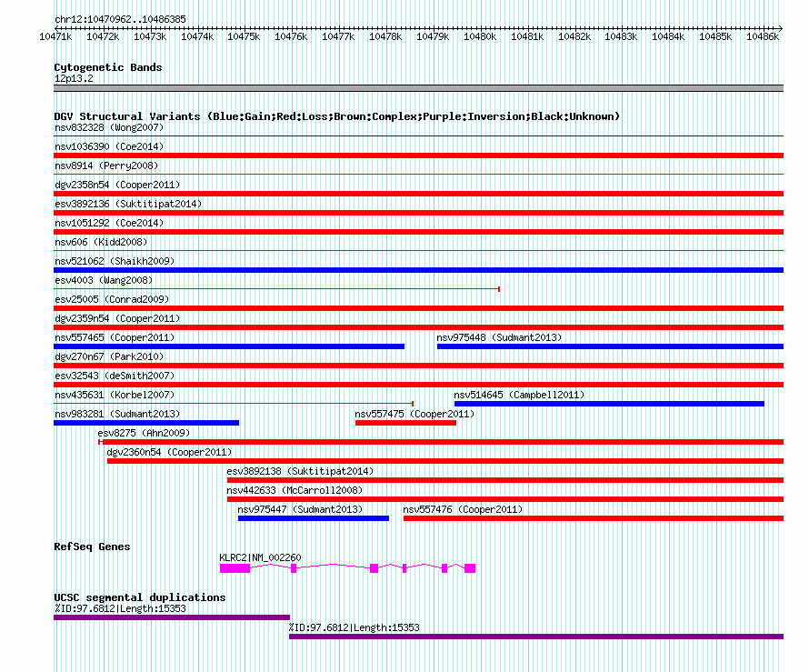Screen dimensions: 809x672
Task: Open variant dgv2359n54 (Cooper2011)
Action: point(117,318)
